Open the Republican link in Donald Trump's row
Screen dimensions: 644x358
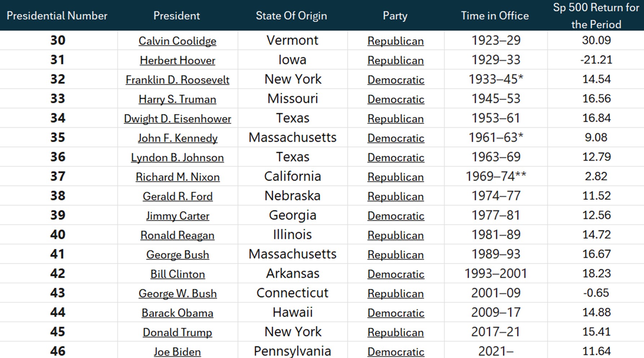395,332
